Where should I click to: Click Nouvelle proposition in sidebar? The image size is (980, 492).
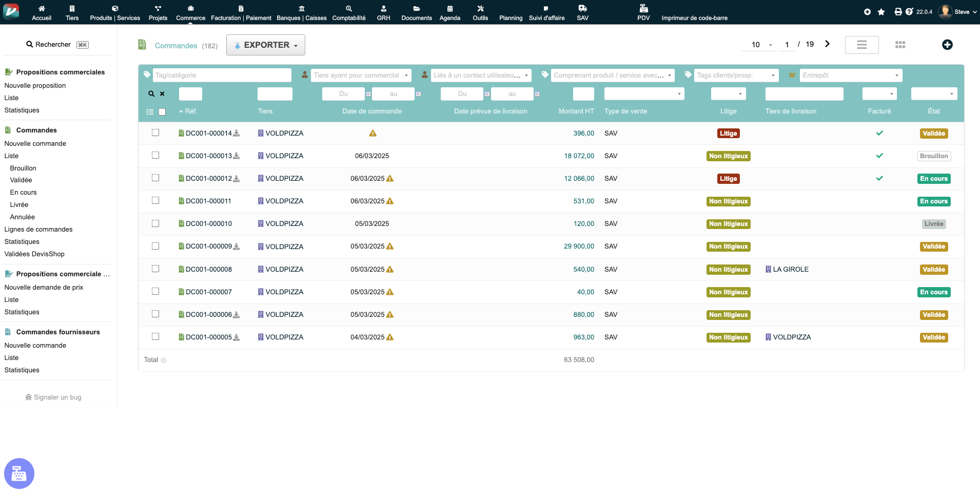pyautogui.click(x=35, y=86)
